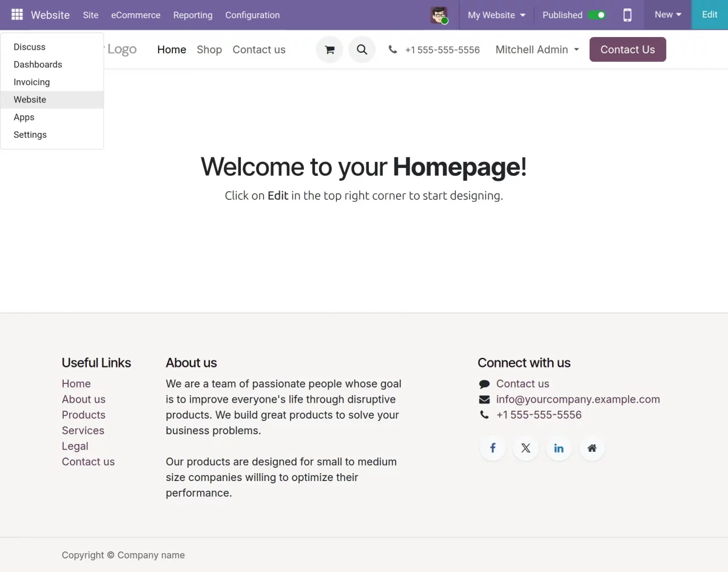Screen dimensions: 728x572
Task: Go to Home in the site navigation
Action: 172,50
